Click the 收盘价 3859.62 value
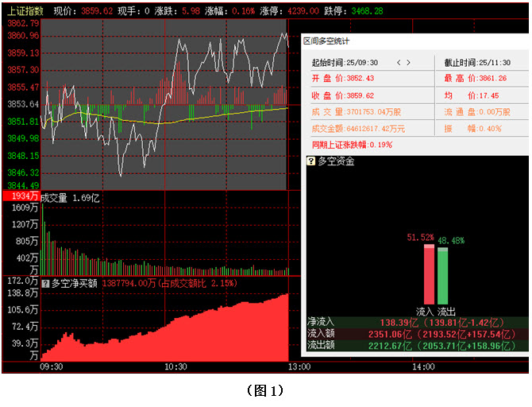 360,95
